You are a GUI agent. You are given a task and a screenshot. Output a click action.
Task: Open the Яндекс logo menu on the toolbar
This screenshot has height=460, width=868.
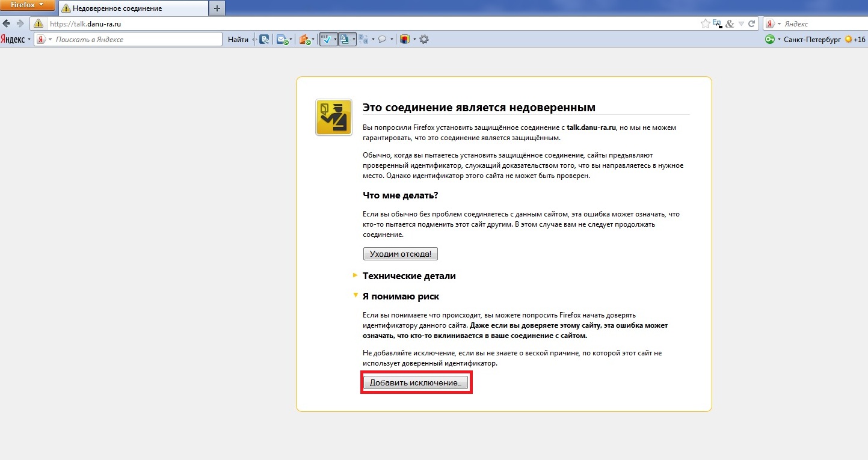(15, 39)
